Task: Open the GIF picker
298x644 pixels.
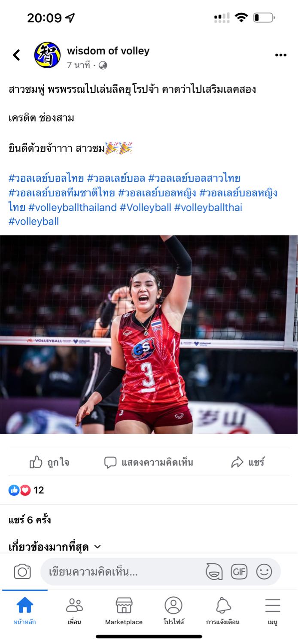Action: (x=239, y=572)
